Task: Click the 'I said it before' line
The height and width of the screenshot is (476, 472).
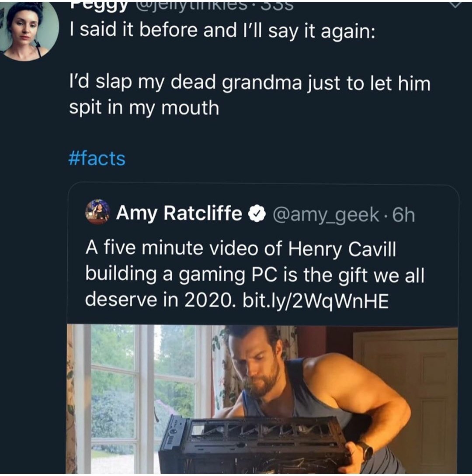Action: pos(222,31)
